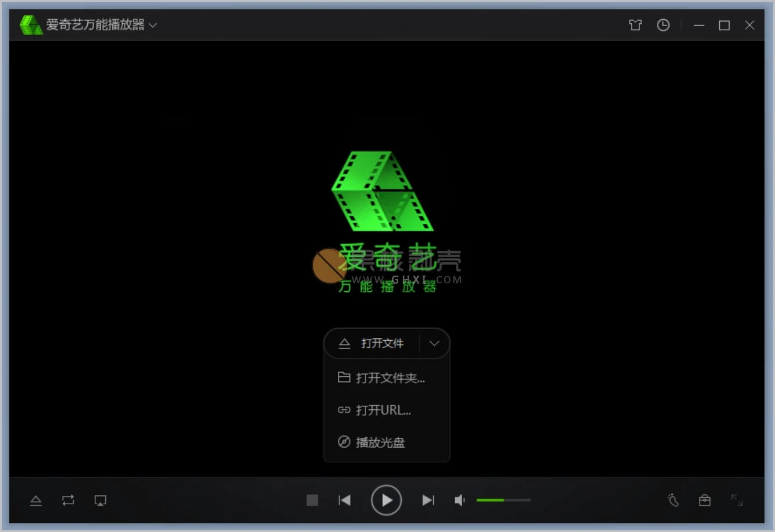Mute the volume speaker icon
Image resolution: width=775 pixels, height=532 pixels.
459,500
